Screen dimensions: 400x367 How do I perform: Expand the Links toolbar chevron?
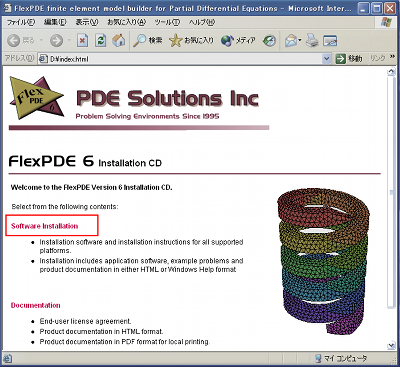pos(392,57)
